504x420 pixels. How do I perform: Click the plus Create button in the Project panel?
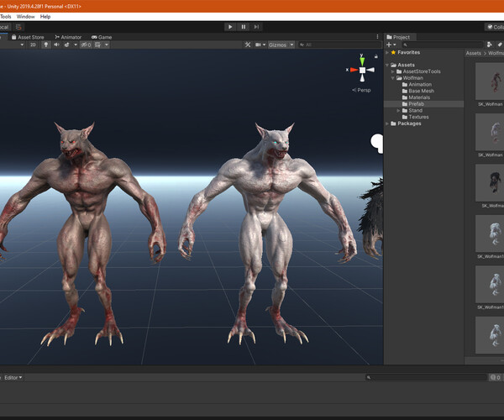pyautogui.click(x=389, y=45)
